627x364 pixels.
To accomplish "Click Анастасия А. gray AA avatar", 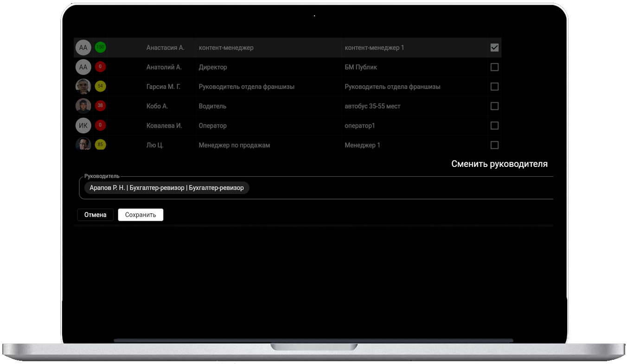I will pyautogui.click(x=83, y=48).
